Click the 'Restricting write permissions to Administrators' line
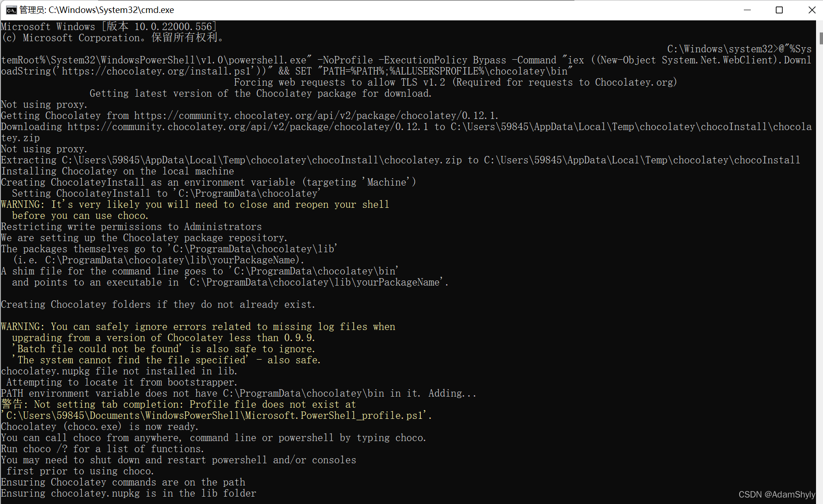The image size is (823, 504). tap(131, 226)
